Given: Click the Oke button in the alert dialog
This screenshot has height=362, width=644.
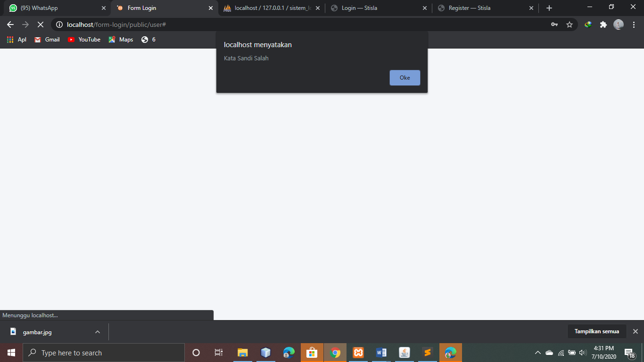Looking at the screenshot, I should (x=405, y=78).
